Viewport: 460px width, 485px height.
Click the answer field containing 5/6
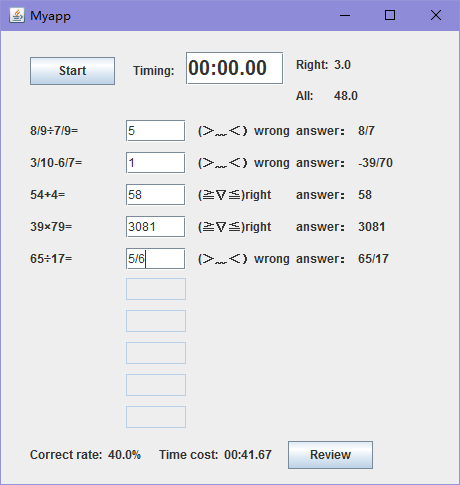tap(156, 259)
